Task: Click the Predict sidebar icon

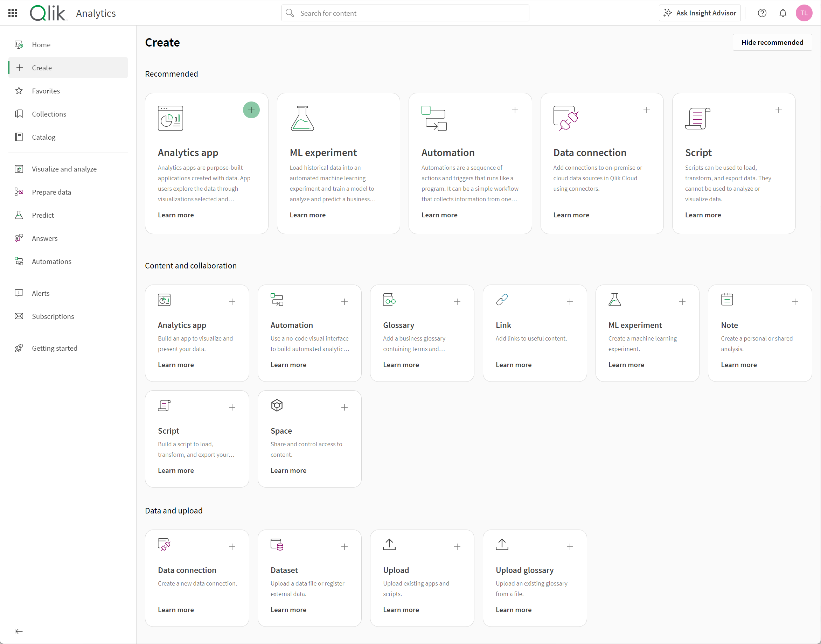Action: click(19, 215)
